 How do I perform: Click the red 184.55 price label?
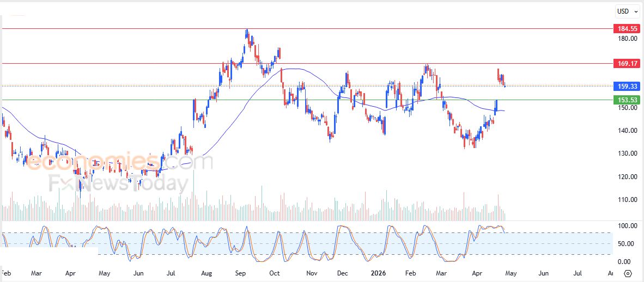(625, 28)
